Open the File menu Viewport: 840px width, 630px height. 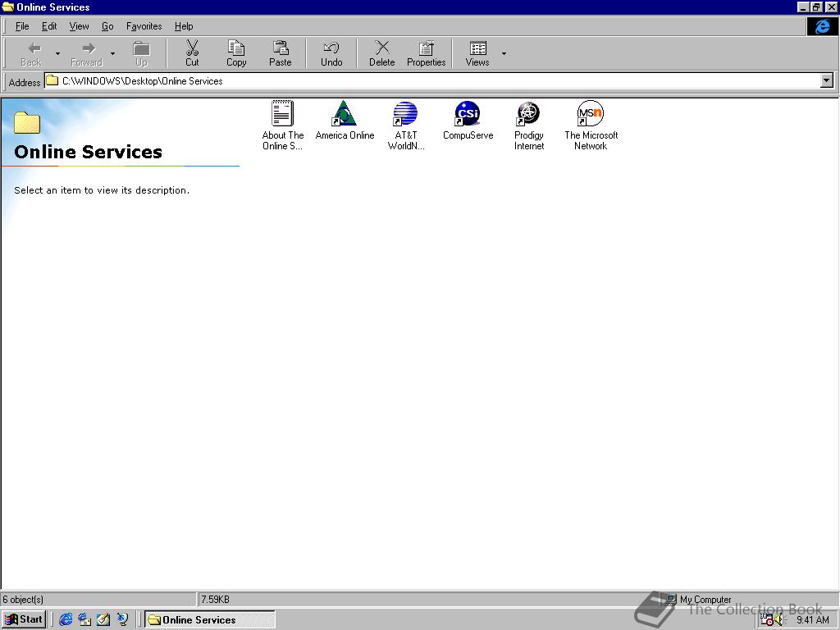coord(22,26)
